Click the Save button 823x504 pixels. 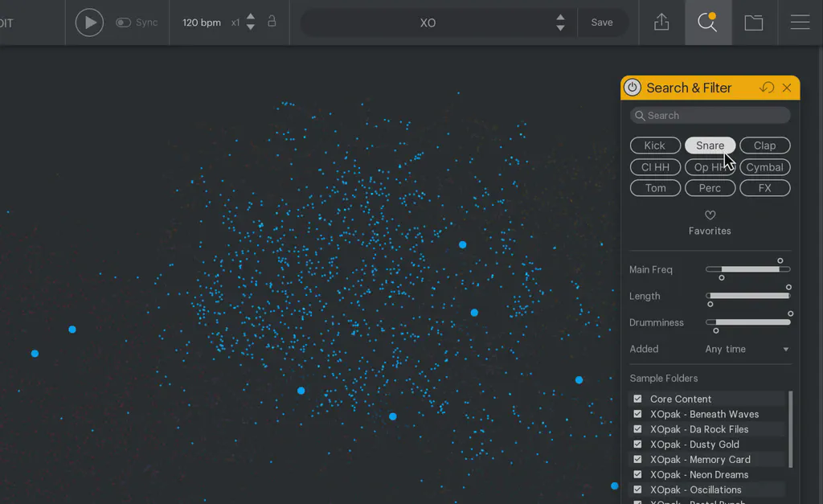click(602, 23)
